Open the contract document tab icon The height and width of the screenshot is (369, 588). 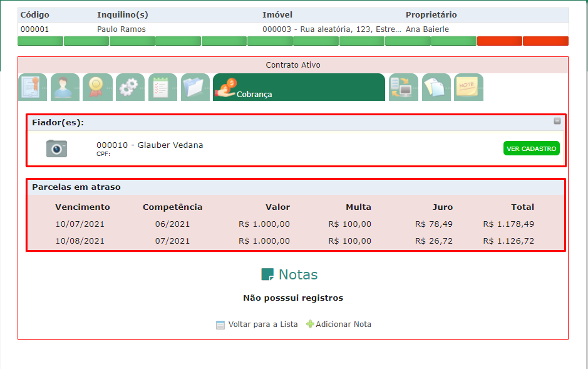click(x=33, y=87)
